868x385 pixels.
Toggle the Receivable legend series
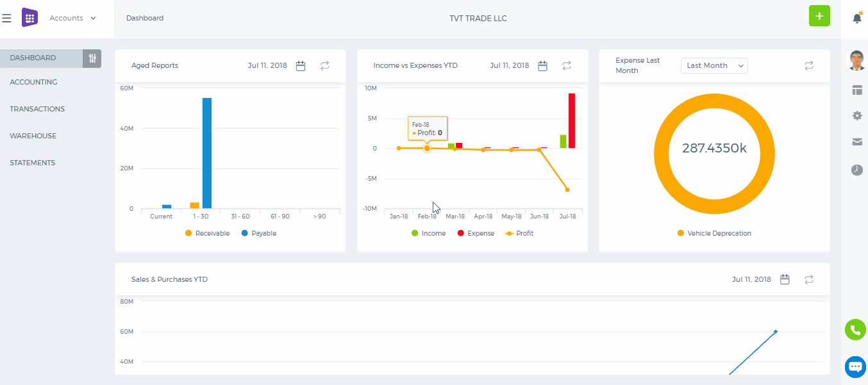[x=207, y=234]
